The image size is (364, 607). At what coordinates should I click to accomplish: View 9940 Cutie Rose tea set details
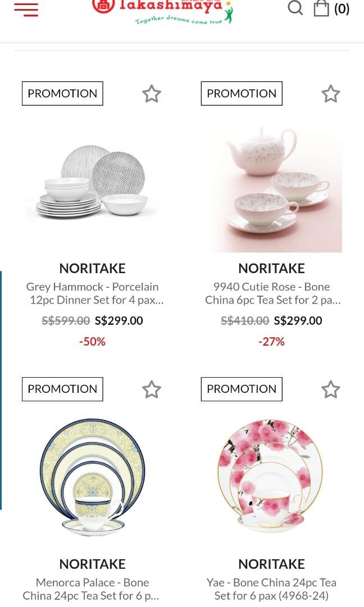pyautogui.click(x=271, y=293)
